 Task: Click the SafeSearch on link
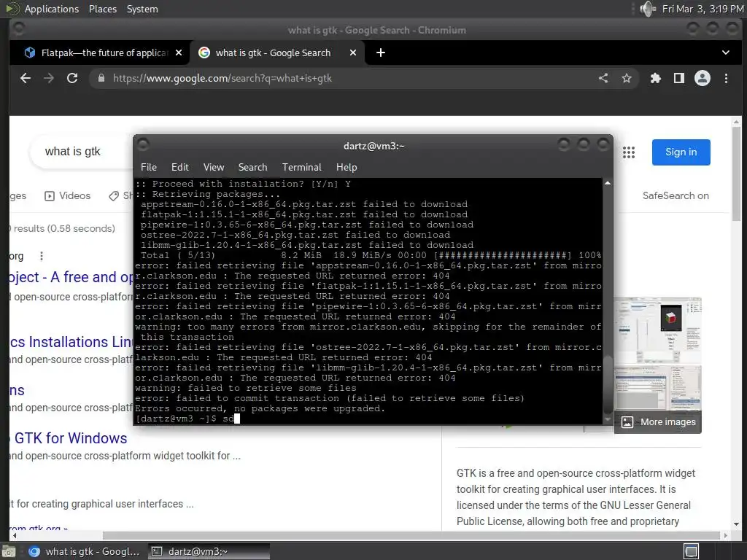pos(676,195)
